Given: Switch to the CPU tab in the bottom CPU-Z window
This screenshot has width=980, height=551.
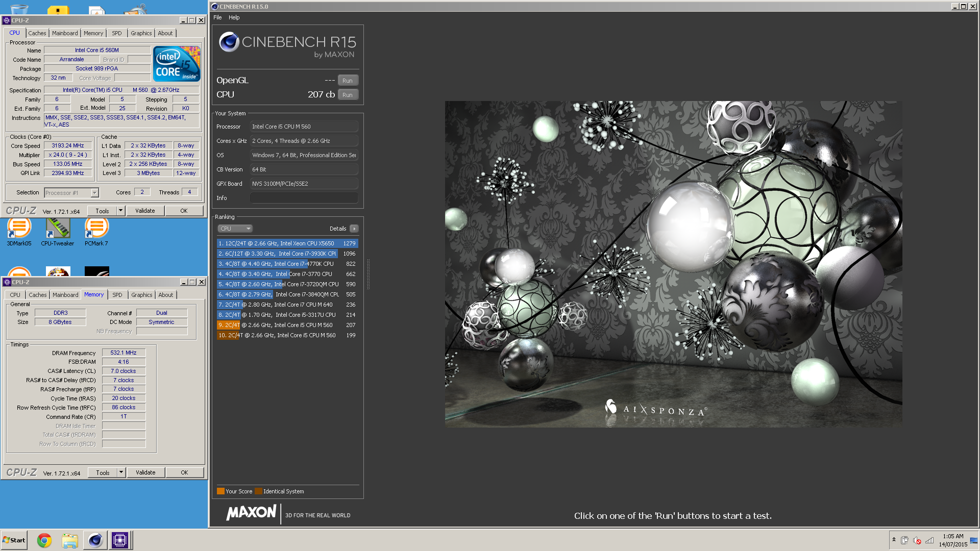Looking at the screenshot, I should click(x=15, y=295).
